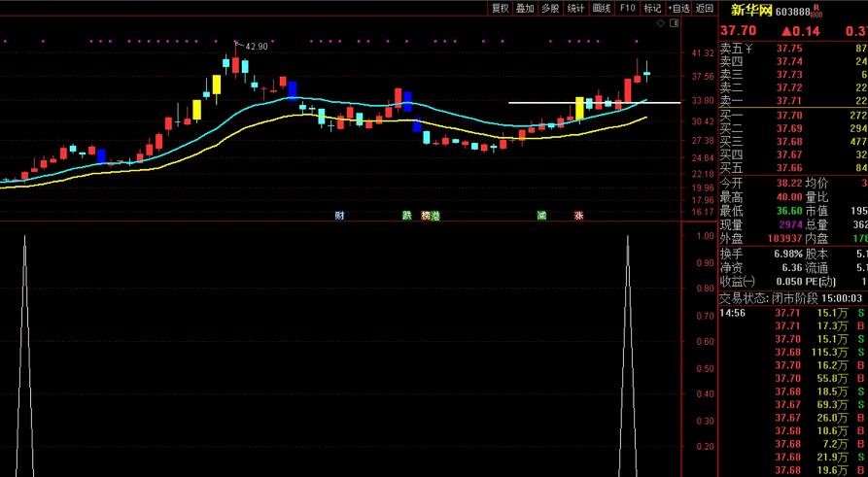
Task: Click the 69.3万 trade tick row
Action: [793, 406]
